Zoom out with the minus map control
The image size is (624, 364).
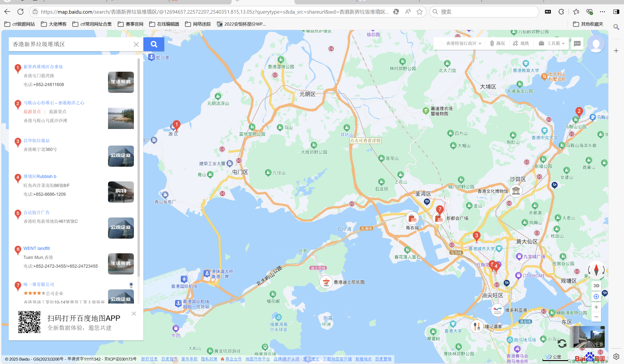[596, 317]
